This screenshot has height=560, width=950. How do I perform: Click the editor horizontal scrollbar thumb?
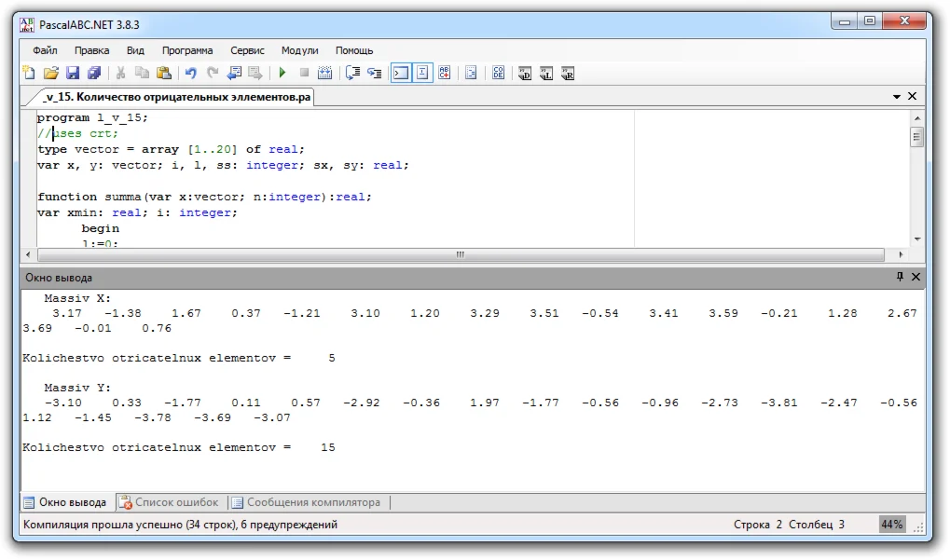click(x=459, y=254)
